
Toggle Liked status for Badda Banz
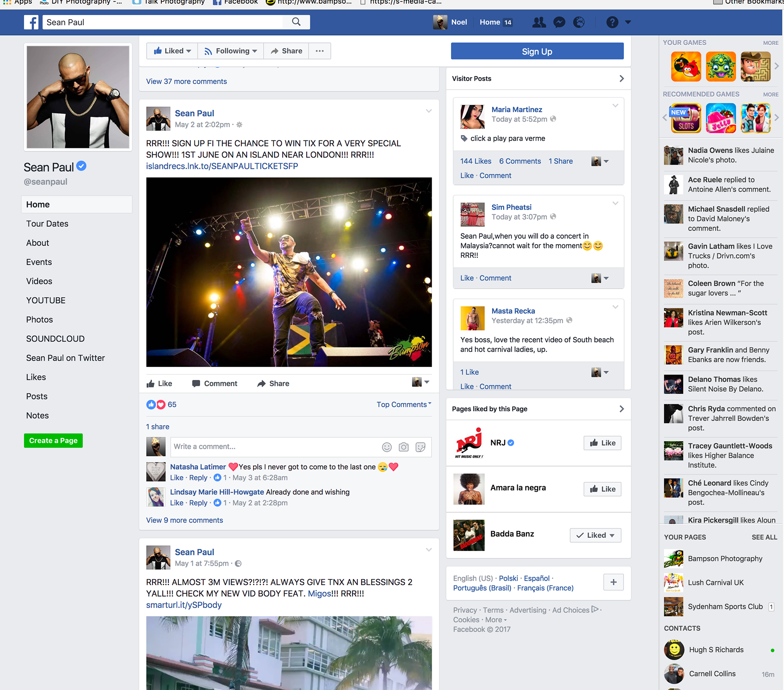click(x=595, y=535)
